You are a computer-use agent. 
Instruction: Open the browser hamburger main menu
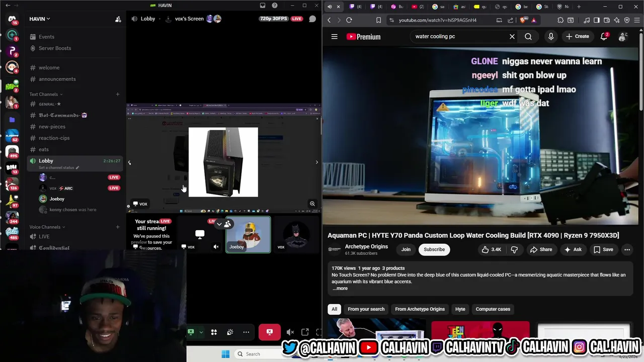point(637,20)
